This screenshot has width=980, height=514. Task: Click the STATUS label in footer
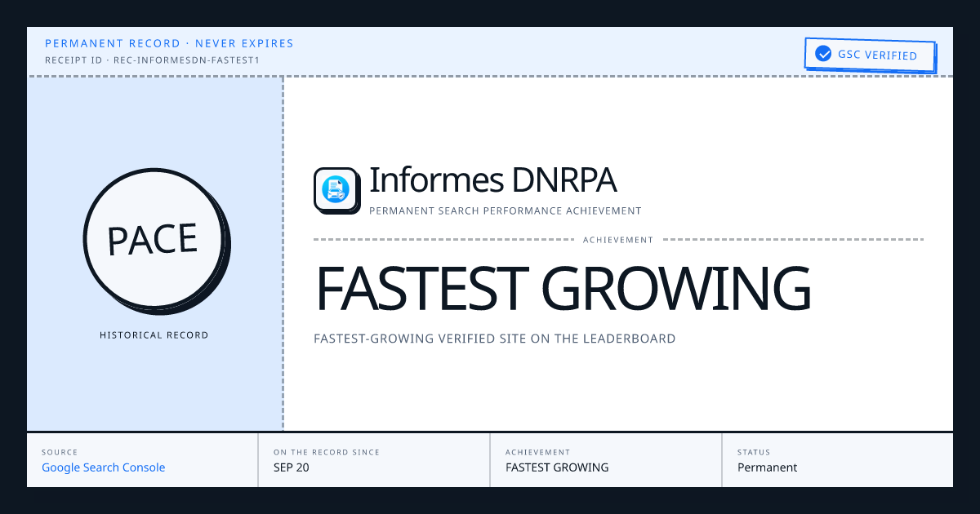754,452
